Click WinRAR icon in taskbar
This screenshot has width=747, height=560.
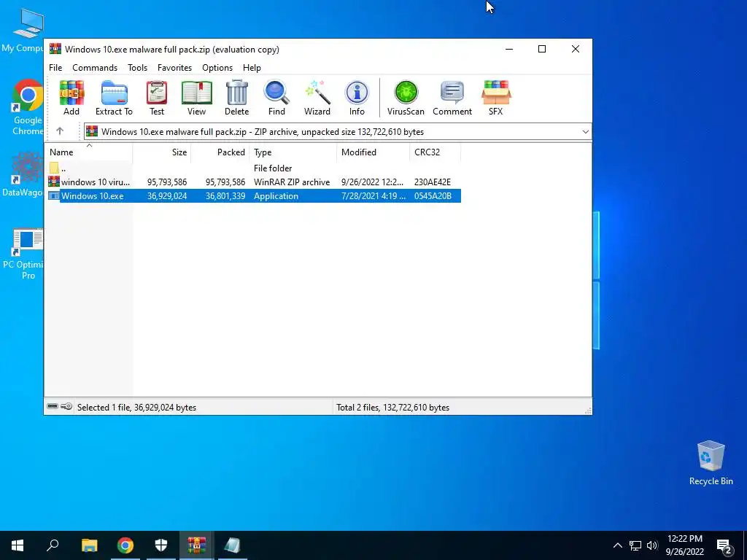[196, 545]
